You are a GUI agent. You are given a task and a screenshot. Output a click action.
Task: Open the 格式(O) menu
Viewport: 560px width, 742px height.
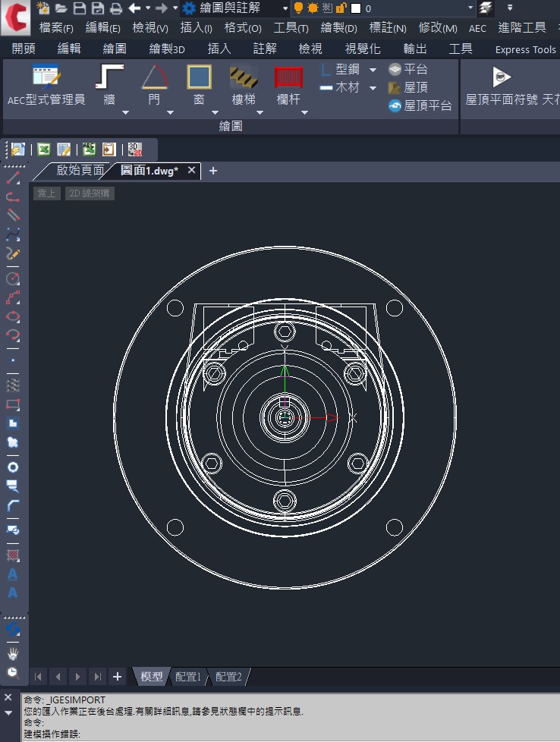point(243,28)
